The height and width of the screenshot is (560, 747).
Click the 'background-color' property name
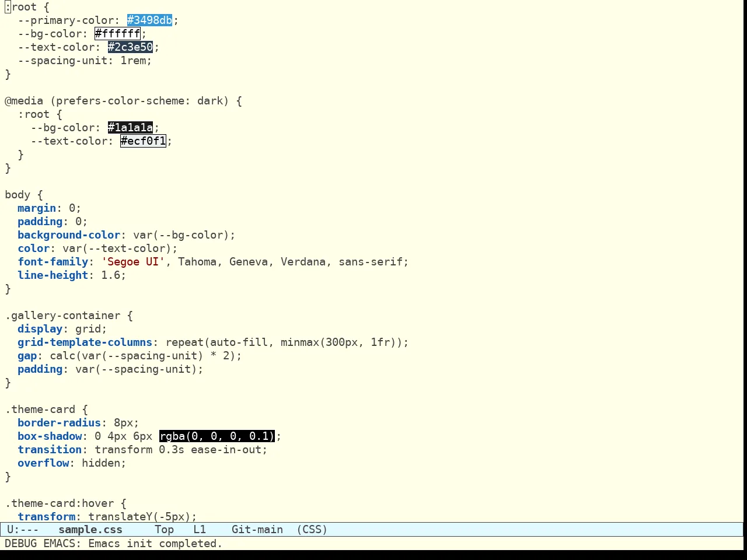click(69, 235)
